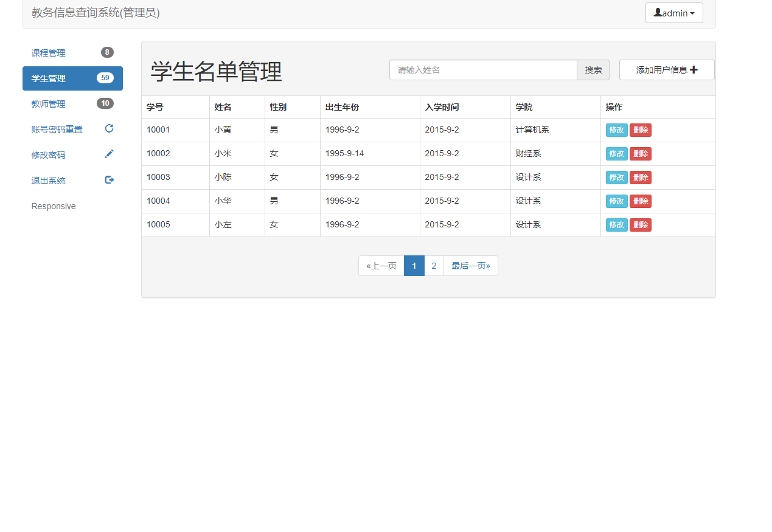Click the refresh icon beside 账号密码重置
Screen dimensions: 772x532
pos(109,128)
